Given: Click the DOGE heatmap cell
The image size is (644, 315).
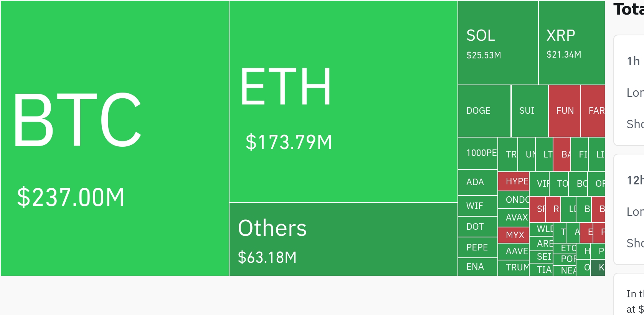Looking at the screenshot, I should tap(484, 111).
